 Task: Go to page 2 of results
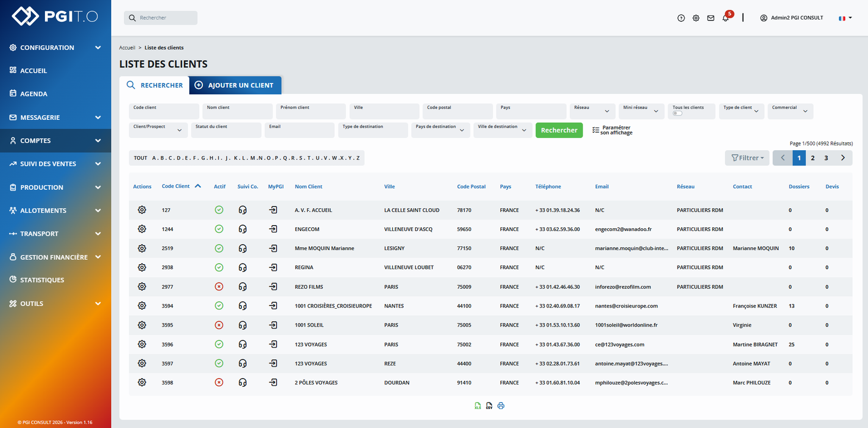tap(813, 158)
